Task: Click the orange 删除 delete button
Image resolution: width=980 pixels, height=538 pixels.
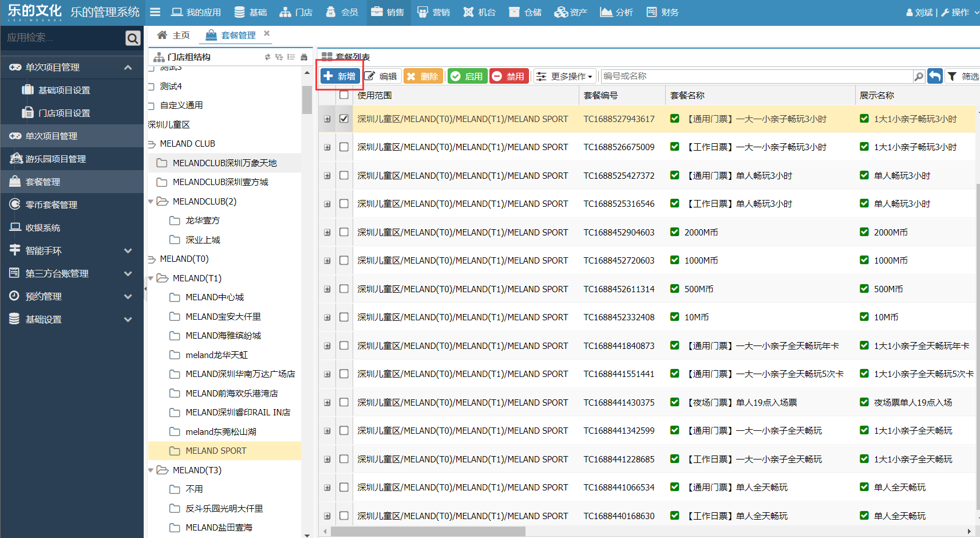Action: 423,76
